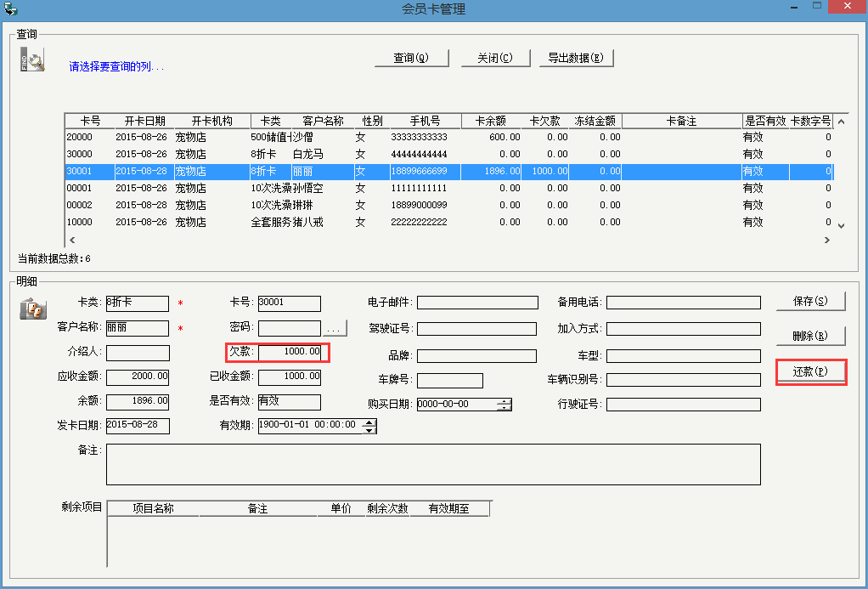
Task: Click the 行驶证号 input field
Action: (684, 405)
